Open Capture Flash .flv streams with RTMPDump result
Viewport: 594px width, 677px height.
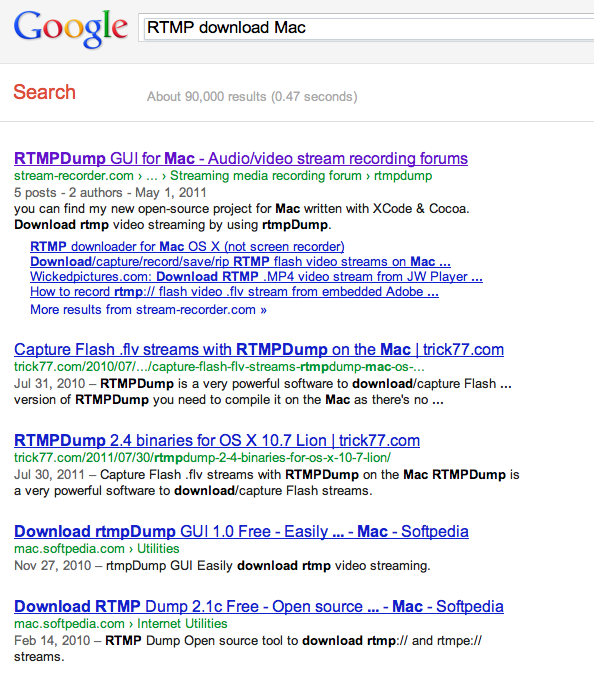pos(259,349)
